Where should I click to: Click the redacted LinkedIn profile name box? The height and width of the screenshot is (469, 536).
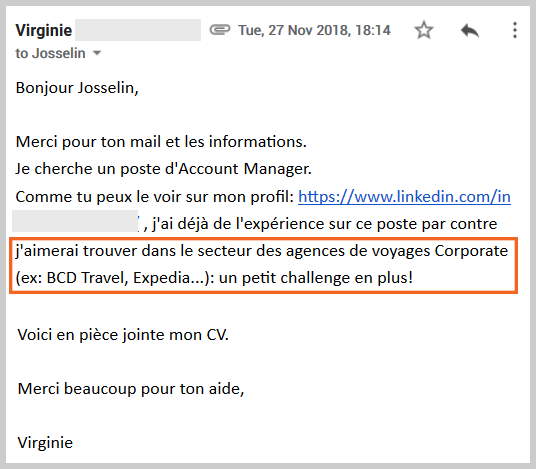click(x=75, y=222)
